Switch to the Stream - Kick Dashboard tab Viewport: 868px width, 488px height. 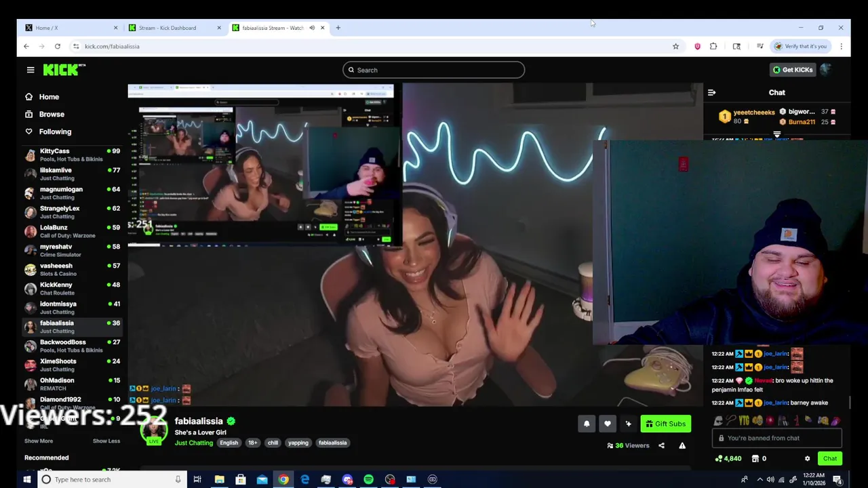coord(174,28)
